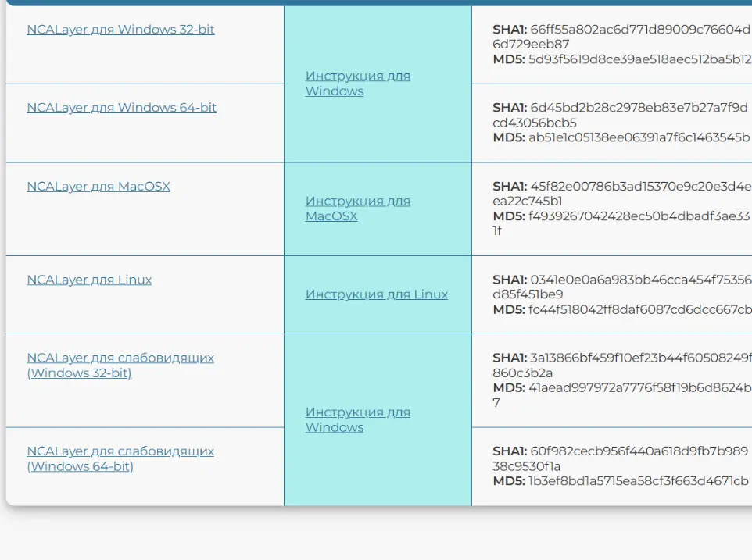Open Инструкция для Linux link
Screen dimensions: 752x560
376,294
